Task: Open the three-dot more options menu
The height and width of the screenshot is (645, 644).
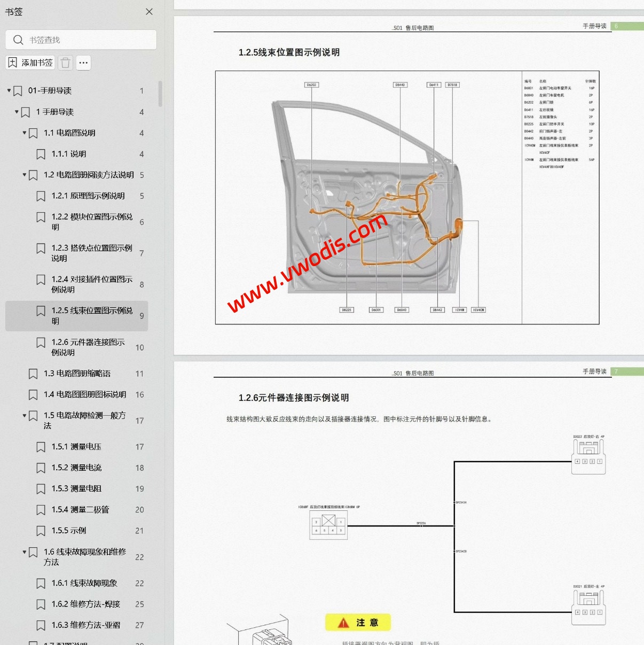Action: [x=83, y=63]
